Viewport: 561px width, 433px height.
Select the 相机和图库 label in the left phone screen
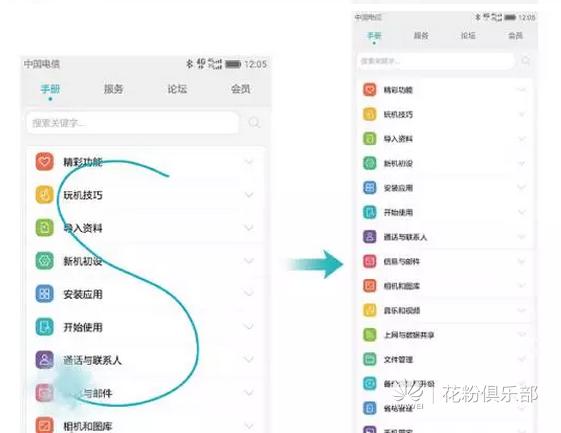tap(88, 426)
